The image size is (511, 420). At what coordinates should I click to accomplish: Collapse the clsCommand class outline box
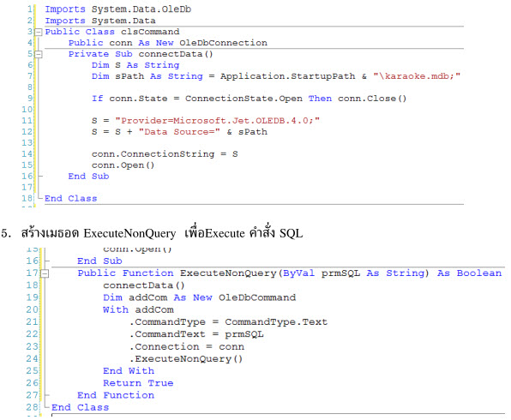pos(39,32)
